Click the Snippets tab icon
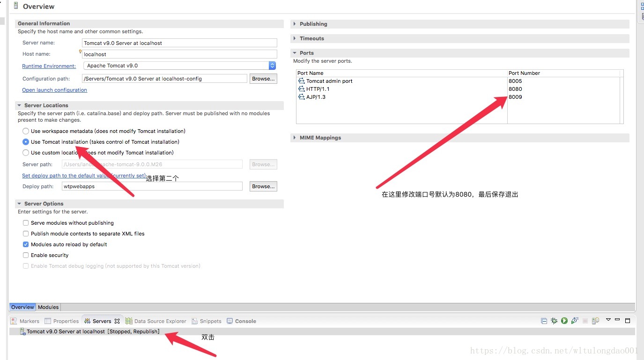This screenshot has width=644, height=360. 195,321
